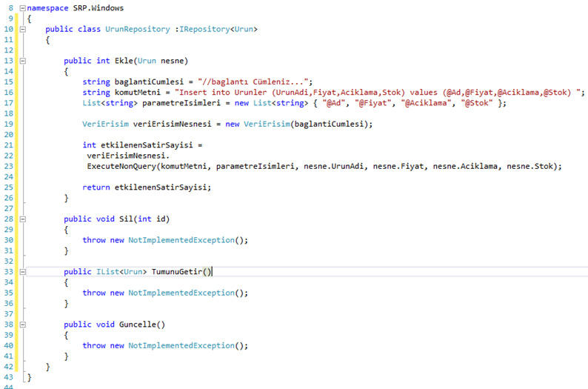Click veriErisimNesnesi on line 19
This screenshot has height=389, width=588.
(x=172, y=124)
